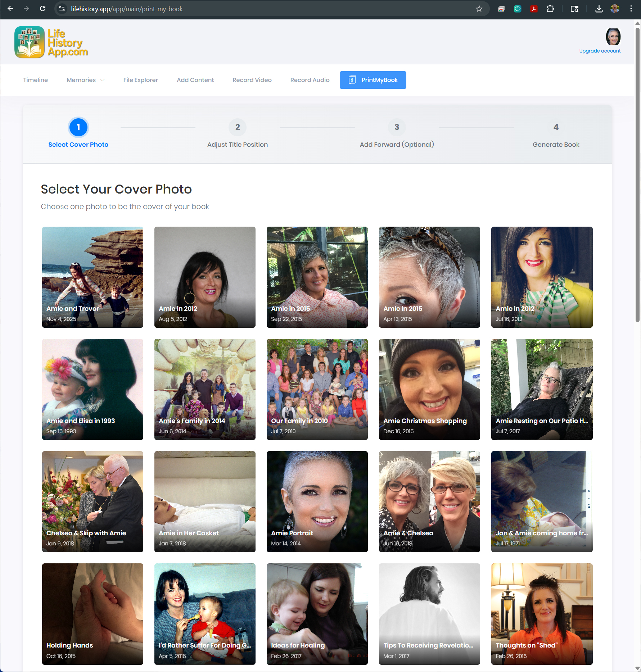Switch to the Timeline tab
Image resolution: width=641 pixels, height=672 pixels.
pyautogui.click(x=35, y=80)
